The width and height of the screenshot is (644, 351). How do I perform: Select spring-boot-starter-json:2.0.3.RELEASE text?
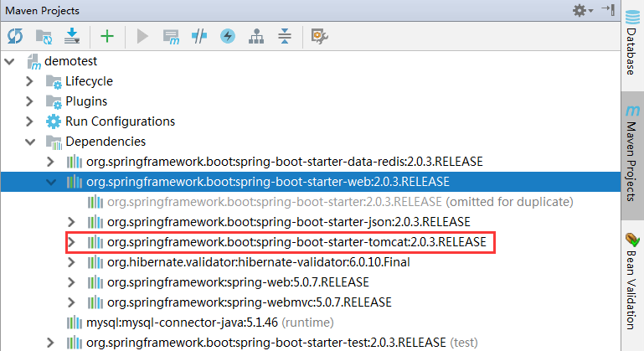coord(289,222)
